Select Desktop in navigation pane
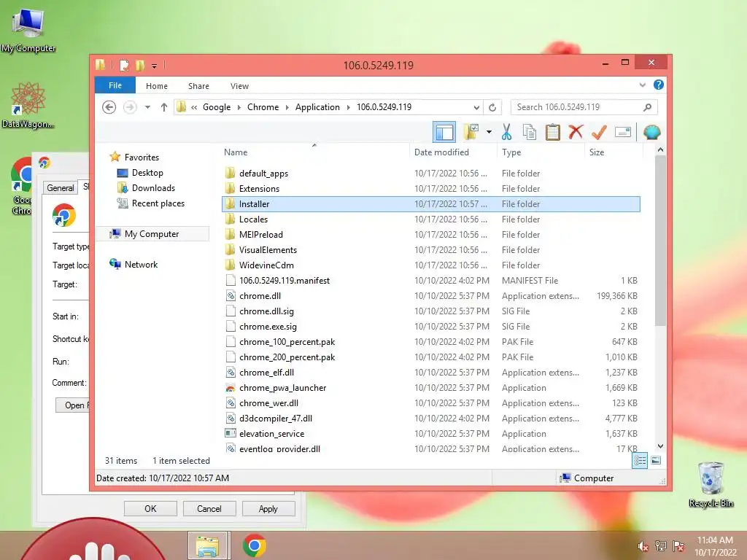 tap(147, 173)
